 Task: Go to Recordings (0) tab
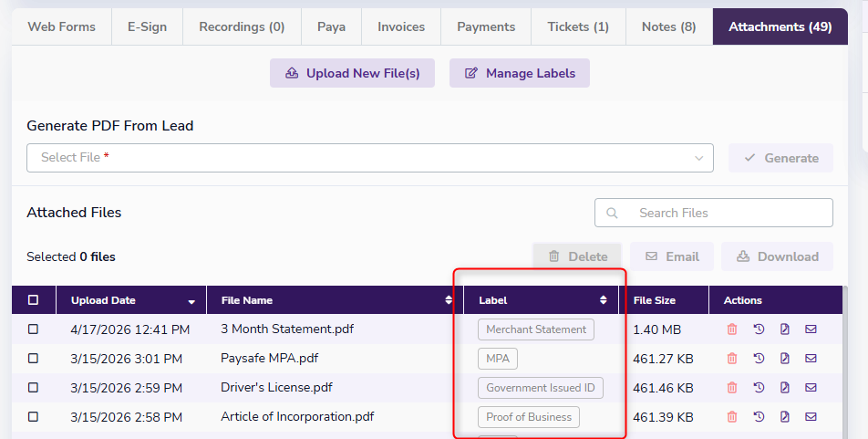tap(242, 26)
